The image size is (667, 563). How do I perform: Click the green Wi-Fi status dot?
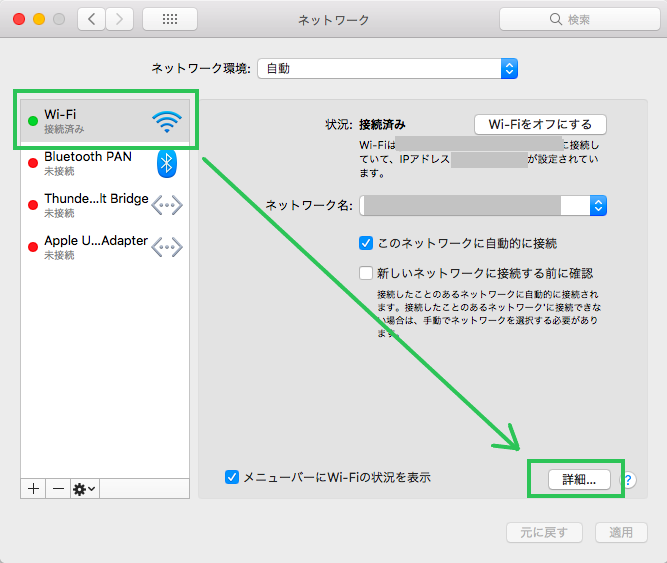click(x=33, y=121)
